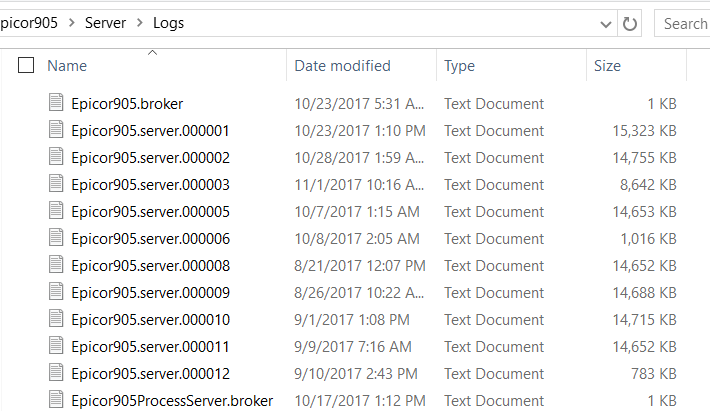Select the Epicor905.server.000012 file row
This screenshot has width=710, height=411.
[362, 373]
